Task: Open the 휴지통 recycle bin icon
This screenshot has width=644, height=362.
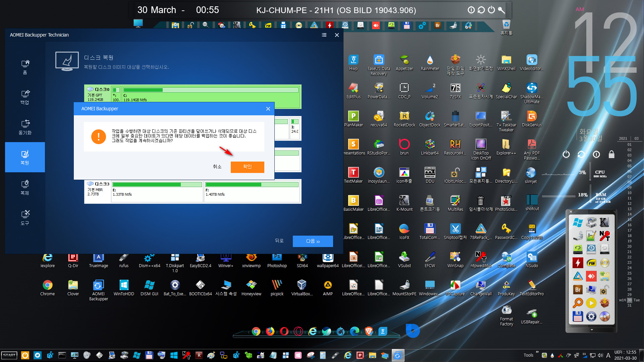Action: pos(506,27)
